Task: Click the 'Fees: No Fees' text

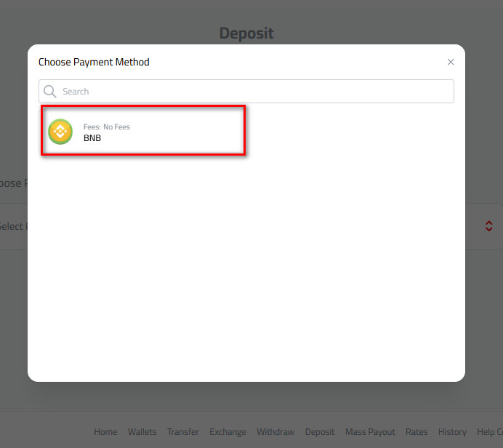Action: [107, 127]
